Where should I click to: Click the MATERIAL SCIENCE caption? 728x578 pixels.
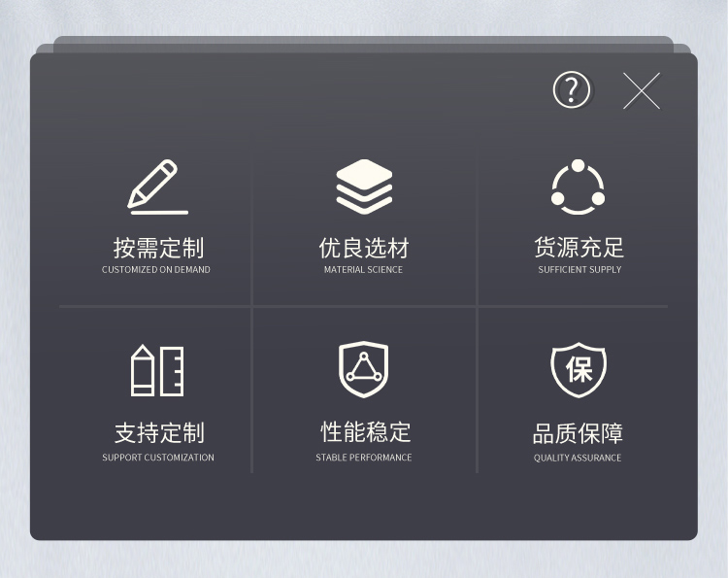click(x=363, y=269)
